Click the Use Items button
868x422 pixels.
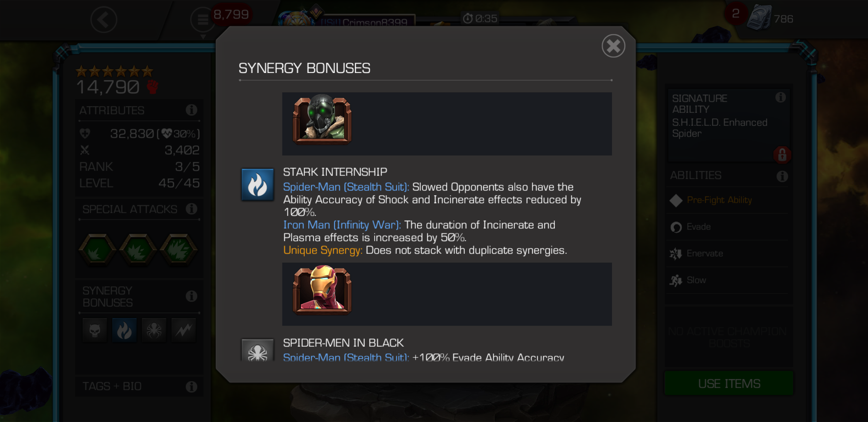(729, 383)
